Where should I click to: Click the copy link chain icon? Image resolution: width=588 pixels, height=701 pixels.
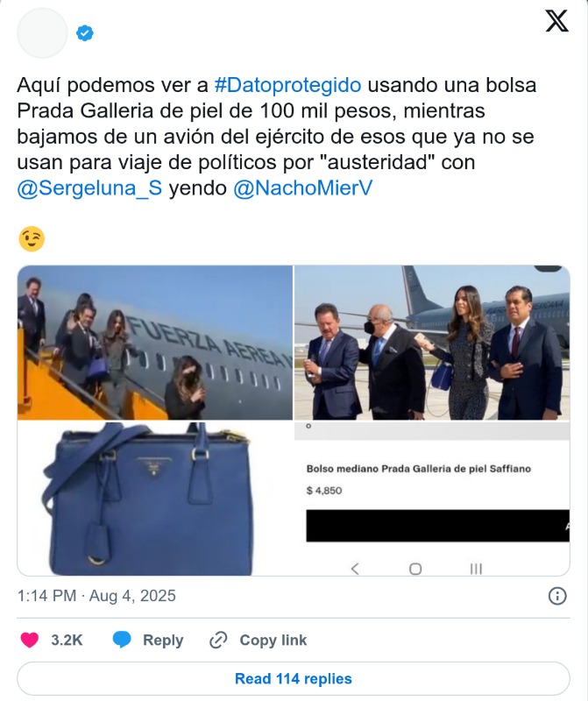pyautogui.click(x=218, y=640)
